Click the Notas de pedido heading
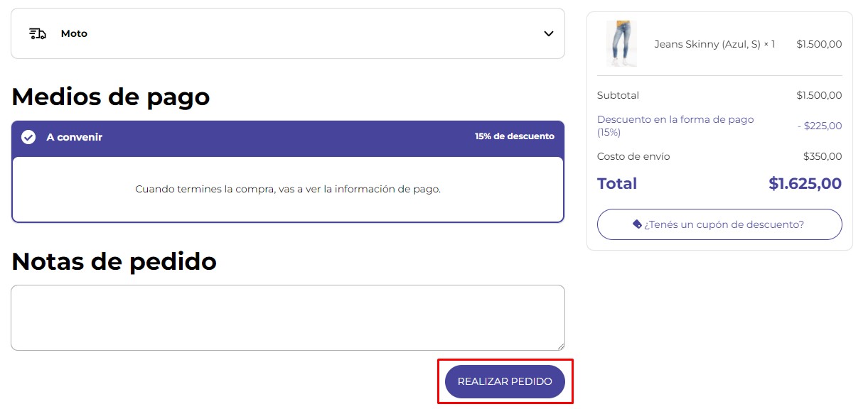 point(114,261)
